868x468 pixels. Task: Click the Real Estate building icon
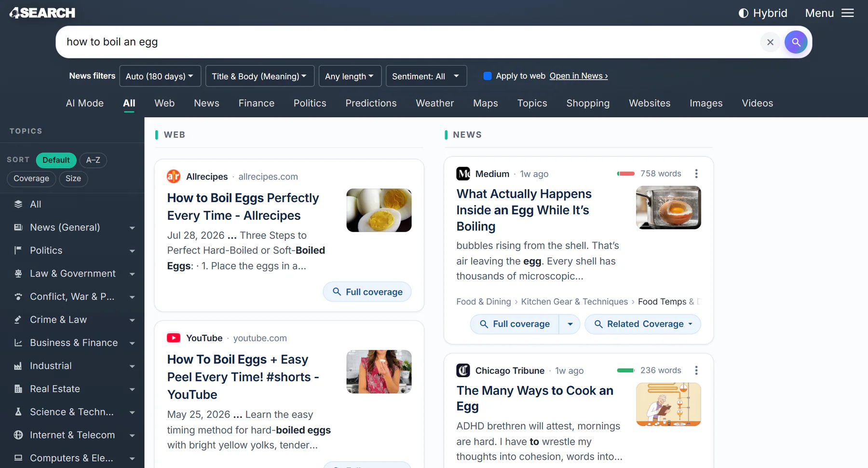(18, 389)
